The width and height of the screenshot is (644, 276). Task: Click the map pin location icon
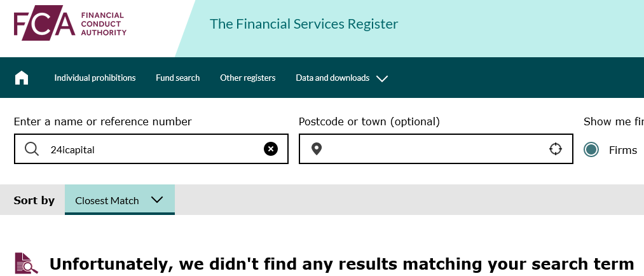[316, 149]
